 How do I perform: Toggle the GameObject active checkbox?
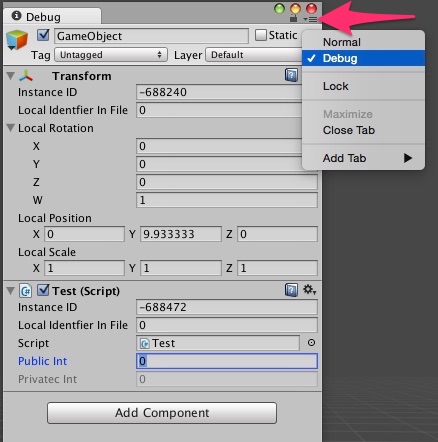pyautogui.click(x=43, y=35)
